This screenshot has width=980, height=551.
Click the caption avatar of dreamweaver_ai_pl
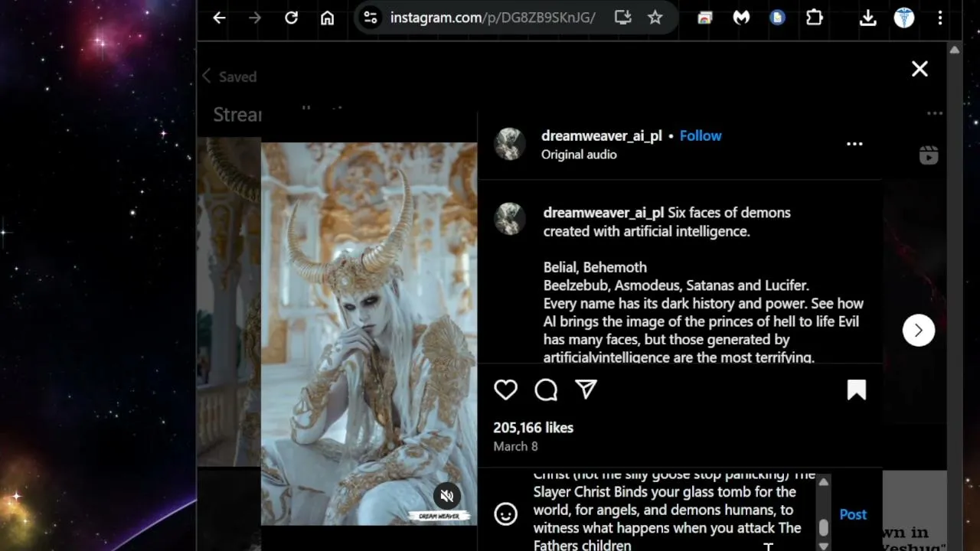point(510,220)
